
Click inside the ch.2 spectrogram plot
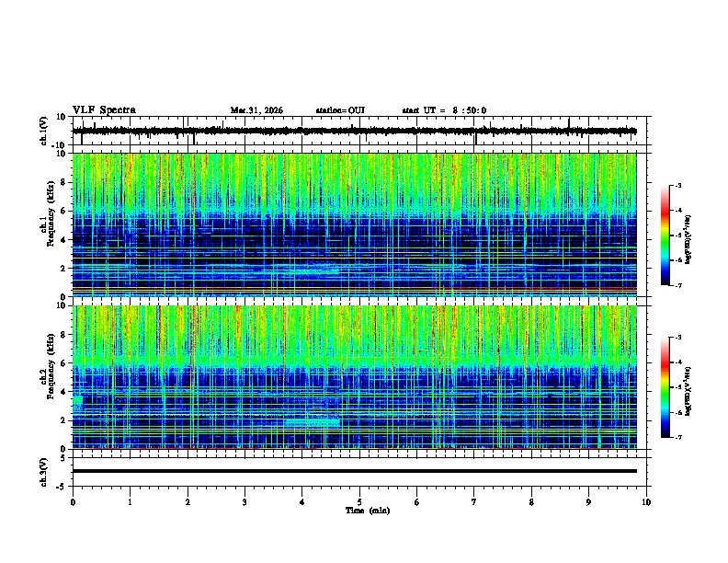click(354, 377)
